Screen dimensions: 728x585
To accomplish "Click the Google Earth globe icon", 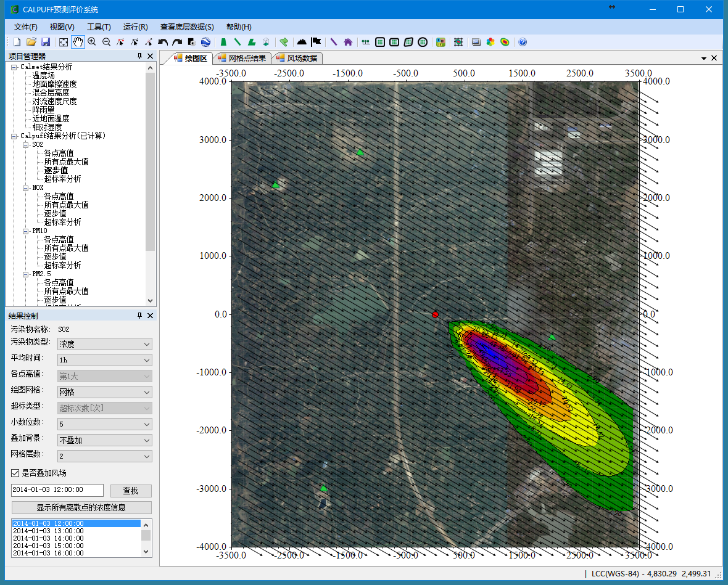I will coord(205,42).
